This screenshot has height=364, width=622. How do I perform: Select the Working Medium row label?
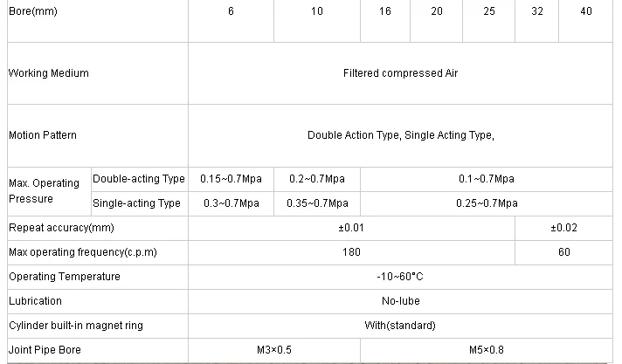point(49,74)
